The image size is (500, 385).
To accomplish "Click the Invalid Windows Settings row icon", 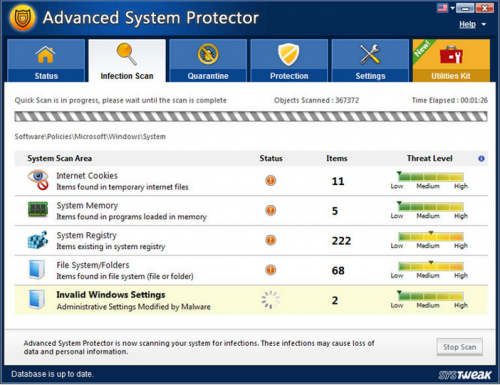I will pyautogui.click(x=37, y=299).
